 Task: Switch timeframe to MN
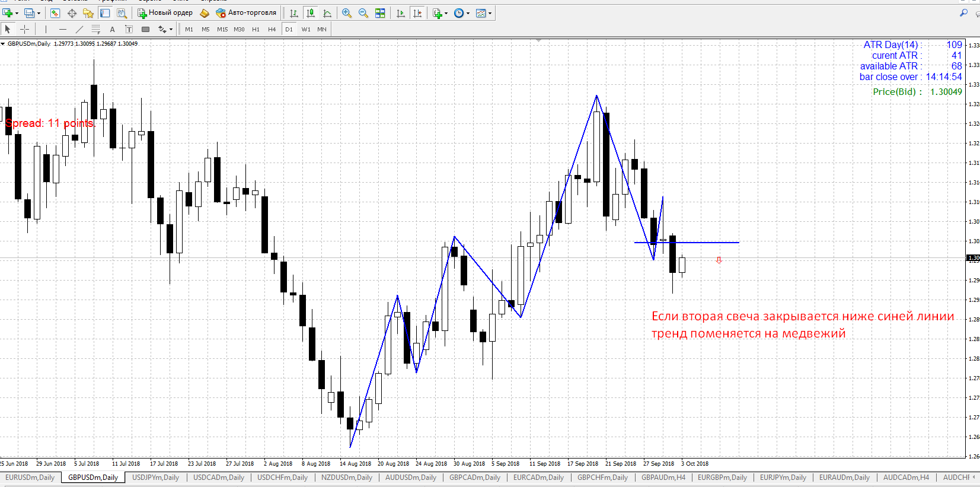322,29
